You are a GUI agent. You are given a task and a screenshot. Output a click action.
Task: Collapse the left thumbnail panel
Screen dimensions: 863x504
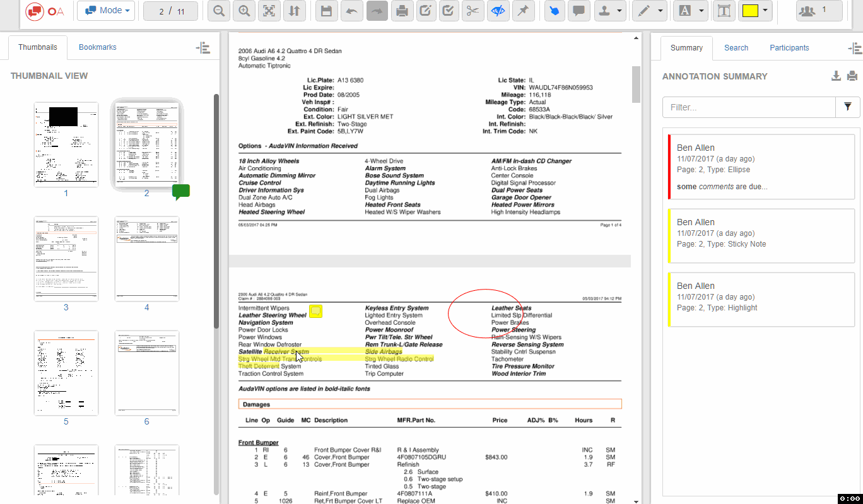tap(203, 47)
